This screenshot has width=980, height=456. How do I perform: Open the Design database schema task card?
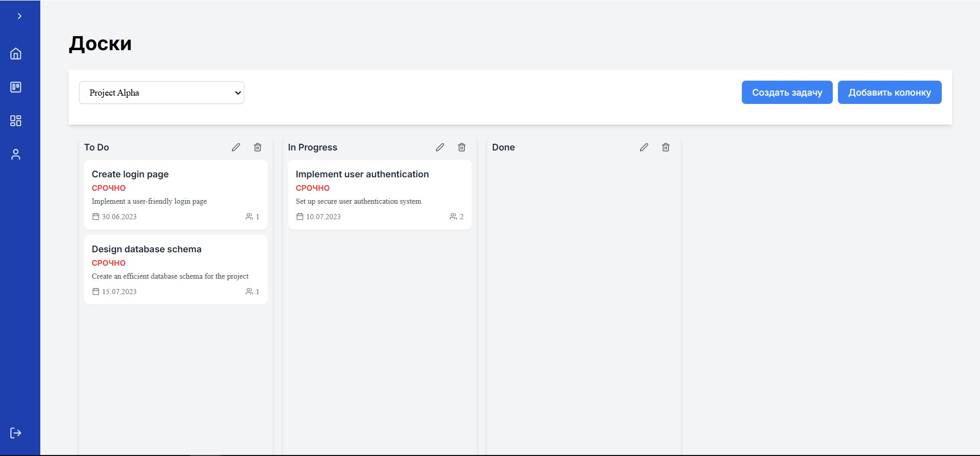tap(176, 269)
